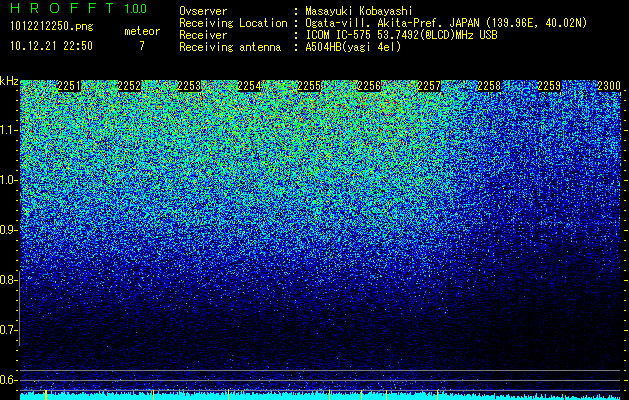Click the Ovserver field label
The image size is (629, 400).
[x=203, y=11]
